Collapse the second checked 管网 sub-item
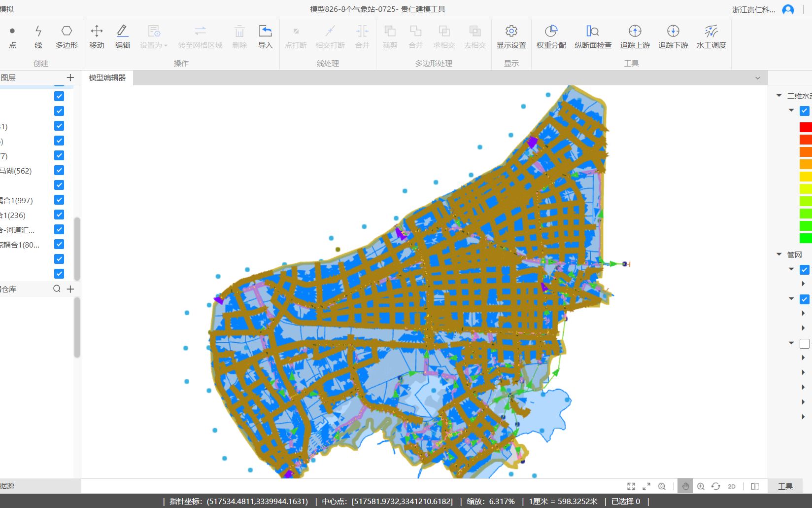Image resolution: width=812 pixels, height=508 pixels. [x=791, y=299]
